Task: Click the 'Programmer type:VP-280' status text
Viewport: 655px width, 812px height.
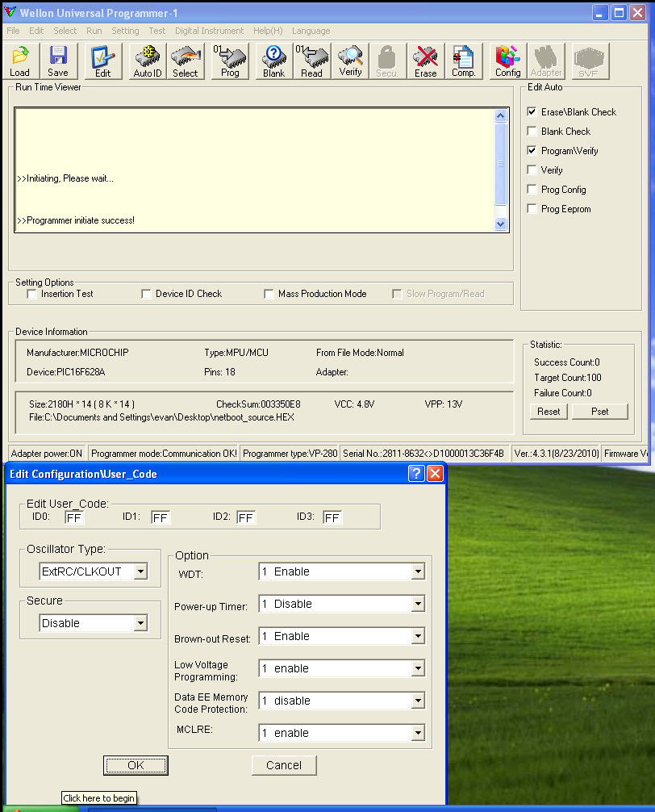Action: [x=290, y=454]
